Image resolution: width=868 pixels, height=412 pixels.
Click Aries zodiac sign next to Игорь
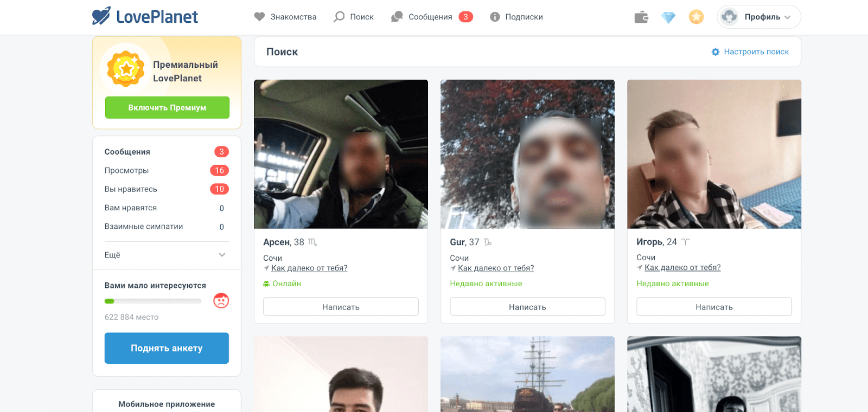tap(685, 242)
